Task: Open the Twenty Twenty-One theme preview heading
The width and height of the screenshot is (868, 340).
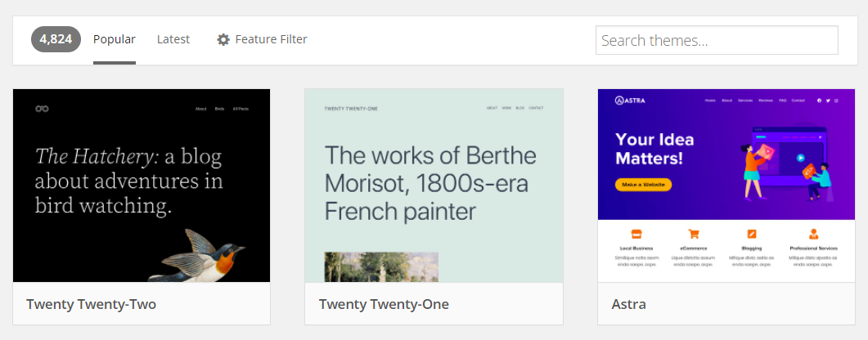Action: click(x=430, y=183)
